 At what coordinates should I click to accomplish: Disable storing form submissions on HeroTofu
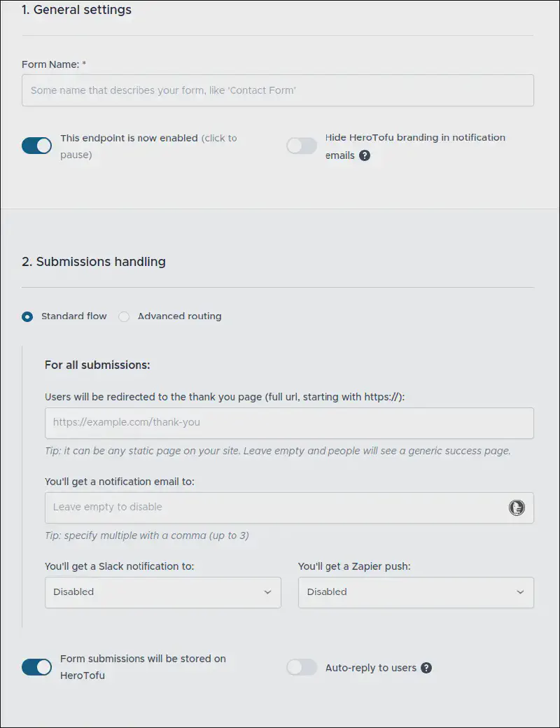pos(36,667)
